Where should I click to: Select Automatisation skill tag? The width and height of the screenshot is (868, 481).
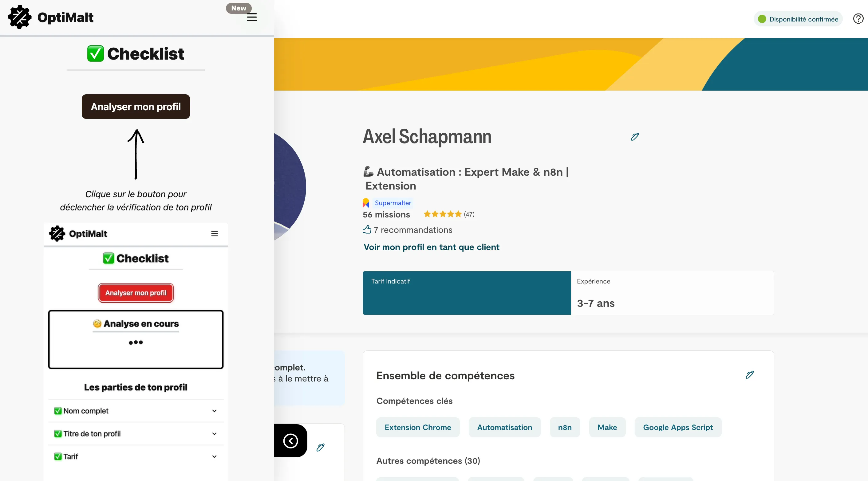pos(505,427)
